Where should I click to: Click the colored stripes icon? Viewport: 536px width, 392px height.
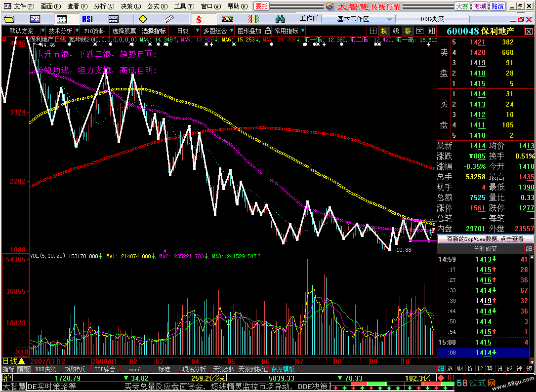253,19
